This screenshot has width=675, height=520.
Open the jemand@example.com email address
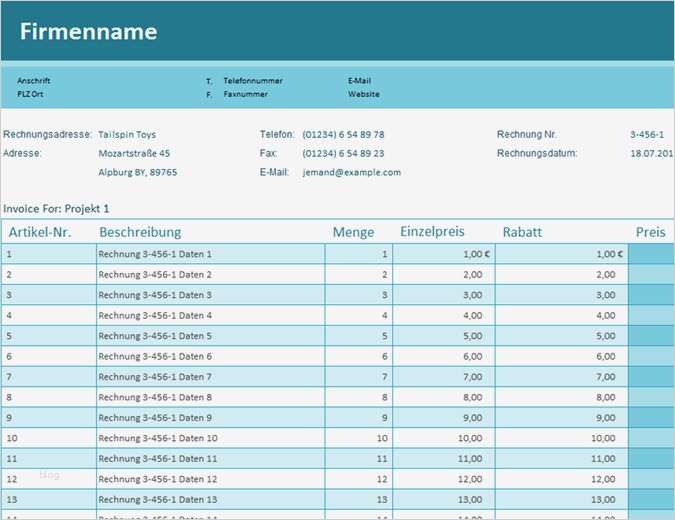pos(351,172)
